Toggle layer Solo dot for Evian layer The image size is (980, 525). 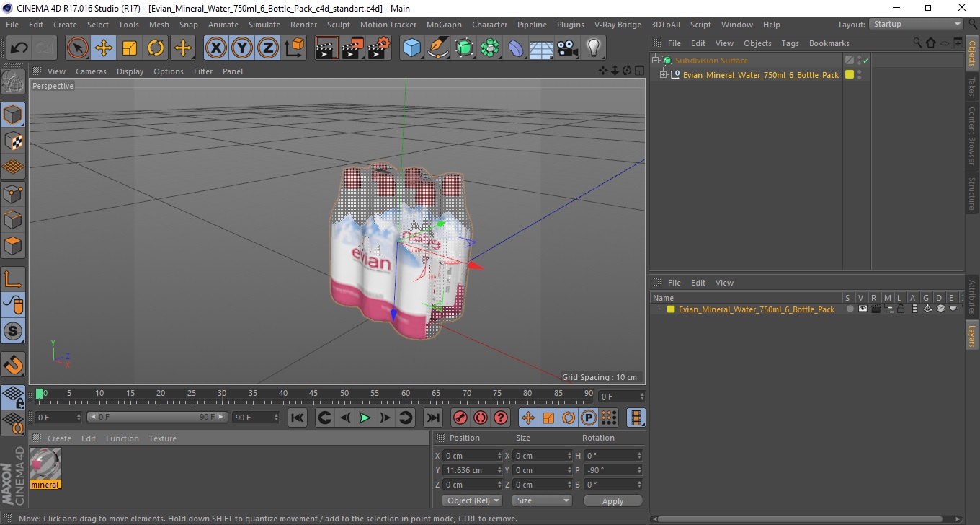[x=850, y=309]
